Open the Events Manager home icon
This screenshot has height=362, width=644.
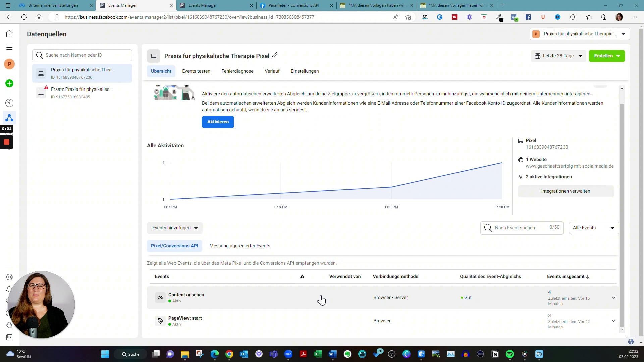point(9,33)
